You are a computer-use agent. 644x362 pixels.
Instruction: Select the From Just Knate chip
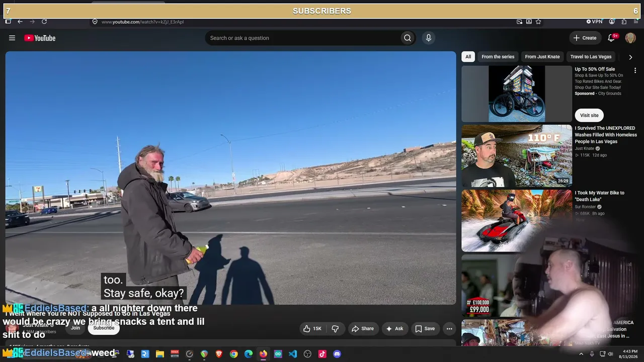click(542, 57)
